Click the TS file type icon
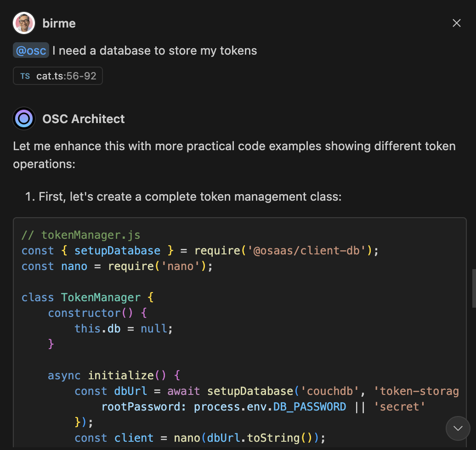This screenshot has width=476, height=450. [25, 76]
